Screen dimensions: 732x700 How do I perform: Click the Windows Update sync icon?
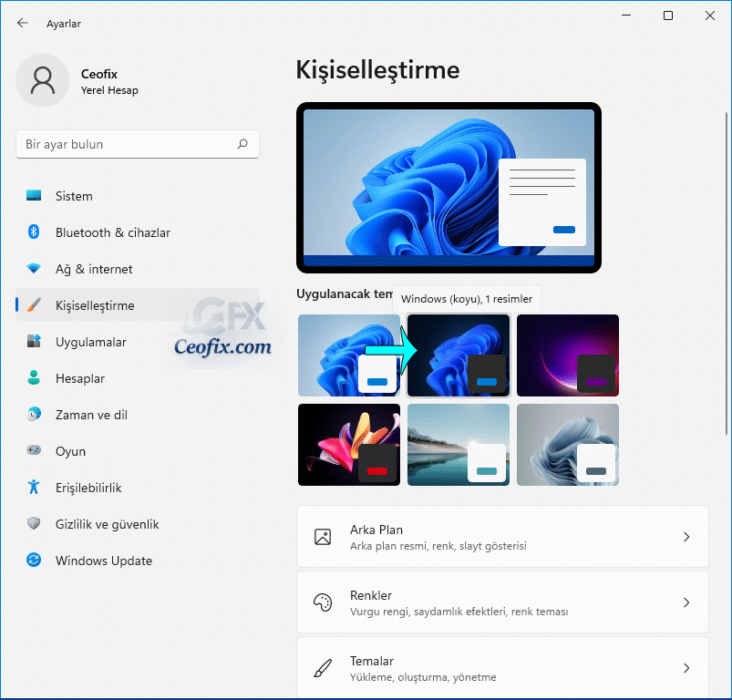[34, 560]
